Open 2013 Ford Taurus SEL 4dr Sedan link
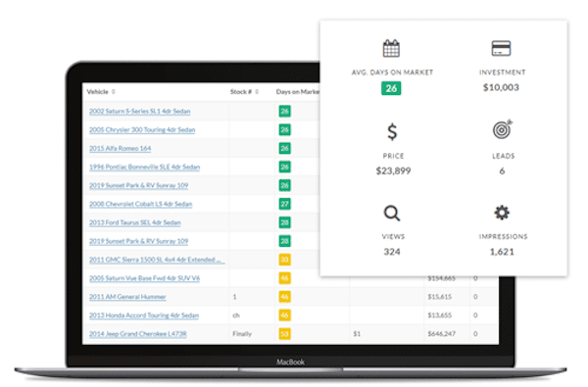The width and height of the screenshot is (588, 387). coord(135,222)
